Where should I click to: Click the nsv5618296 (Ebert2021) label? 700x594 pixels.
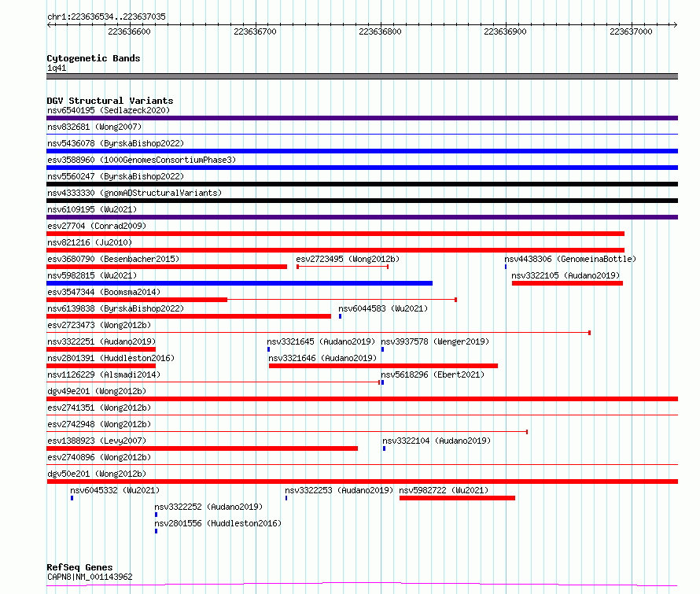click(x=433, y=374)
